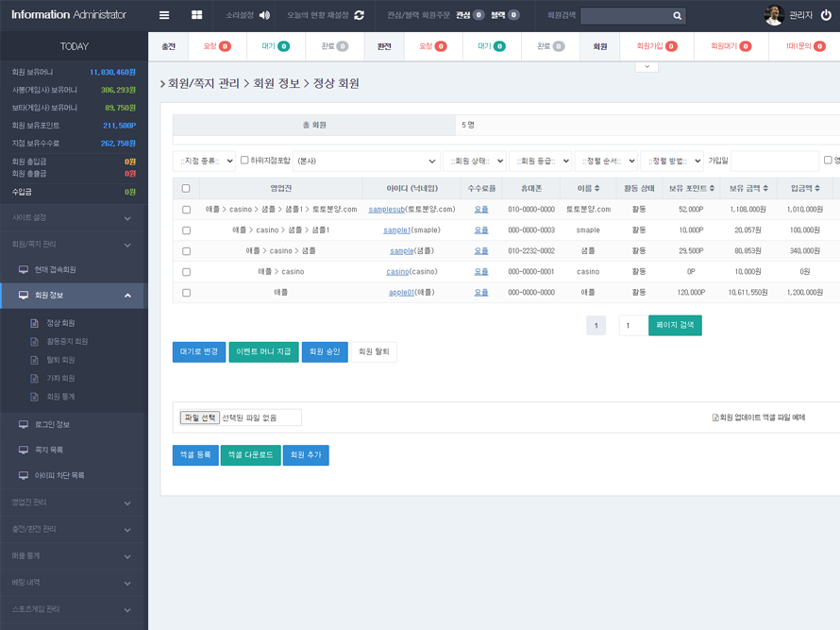
Task: Collapse the top tab bar chevron
Action: [647, 67]
